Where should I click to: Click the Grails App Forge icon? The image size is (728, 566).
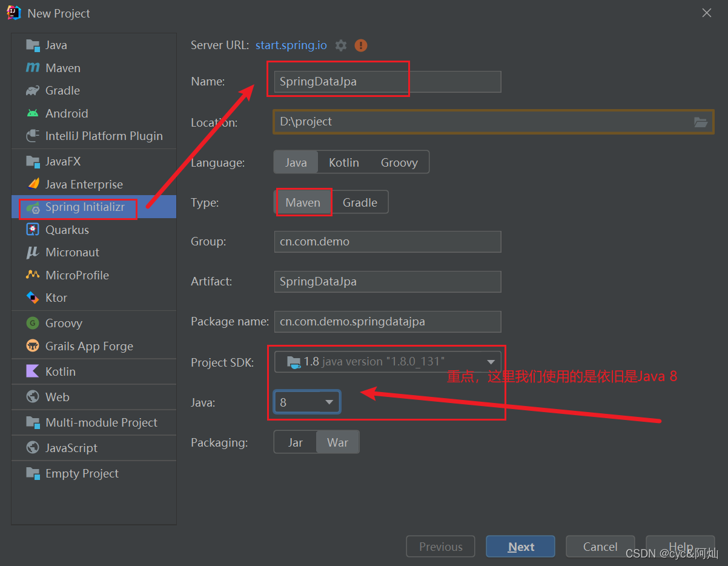click(33, 346)
